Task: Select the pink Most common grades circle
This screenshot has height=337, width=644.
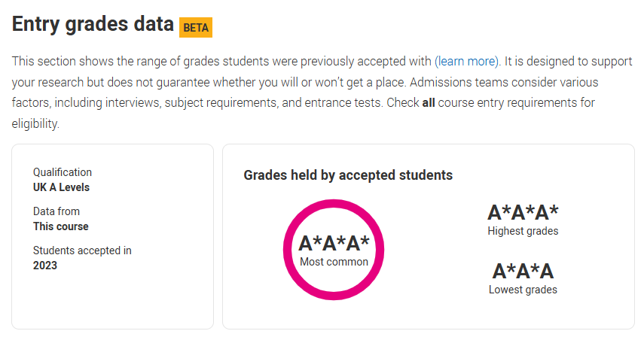Action: coord(334,250)
